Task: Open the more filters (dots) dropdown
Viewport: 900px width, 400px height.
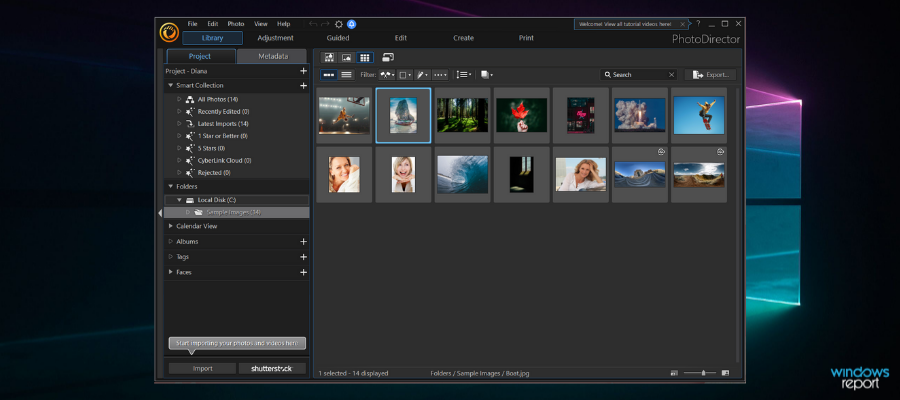Action: [440, 75]
